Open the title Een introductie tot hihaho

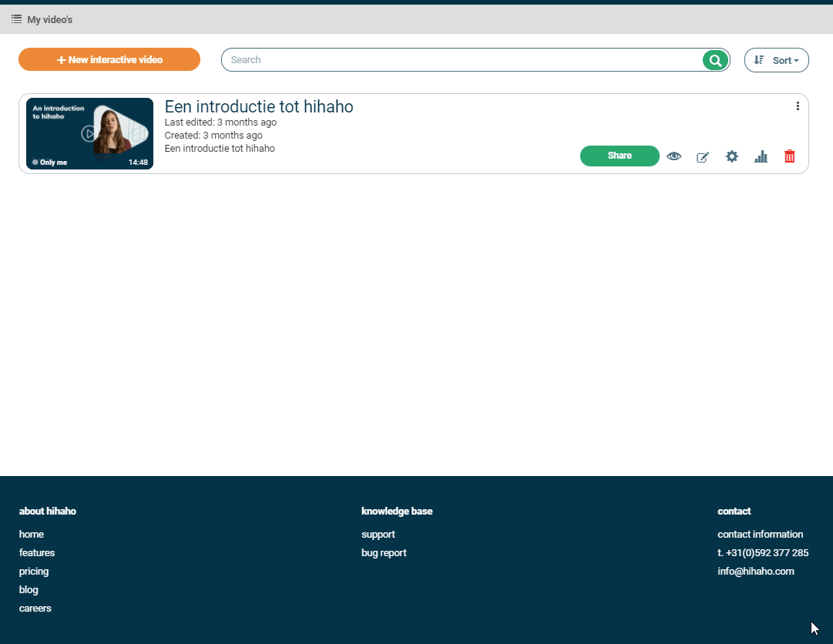pos(259,106)
